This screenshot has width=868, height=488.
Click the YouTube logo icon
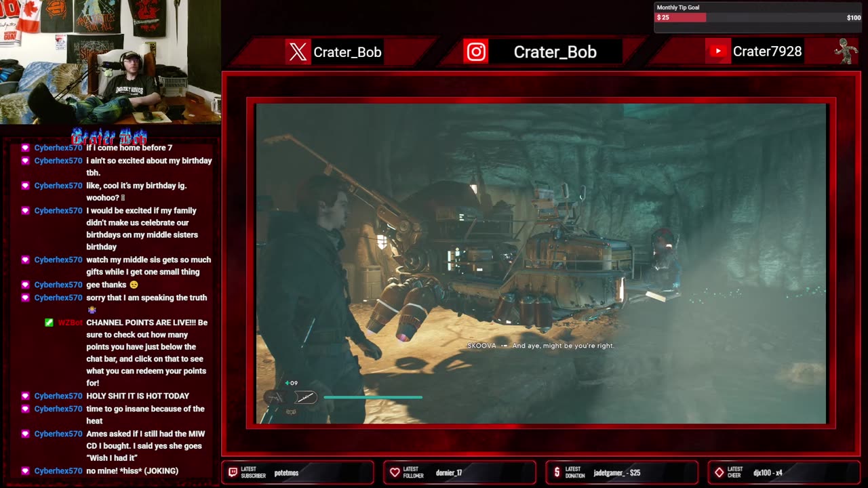pos(717,52)
